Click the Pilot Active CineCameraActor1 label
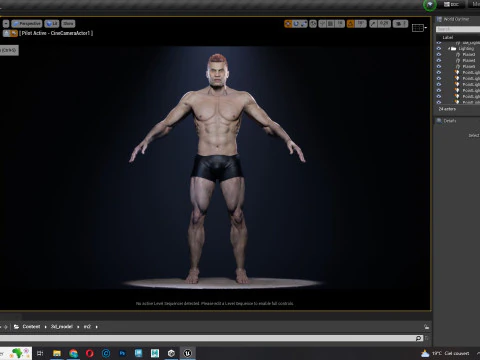Viewport: 480px width, 360px height. (56, 33)
